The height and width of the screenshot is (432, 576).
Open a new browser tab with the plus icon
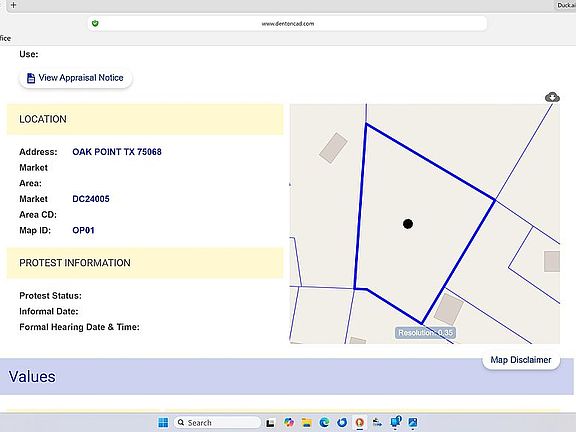[x=13, y=5]
